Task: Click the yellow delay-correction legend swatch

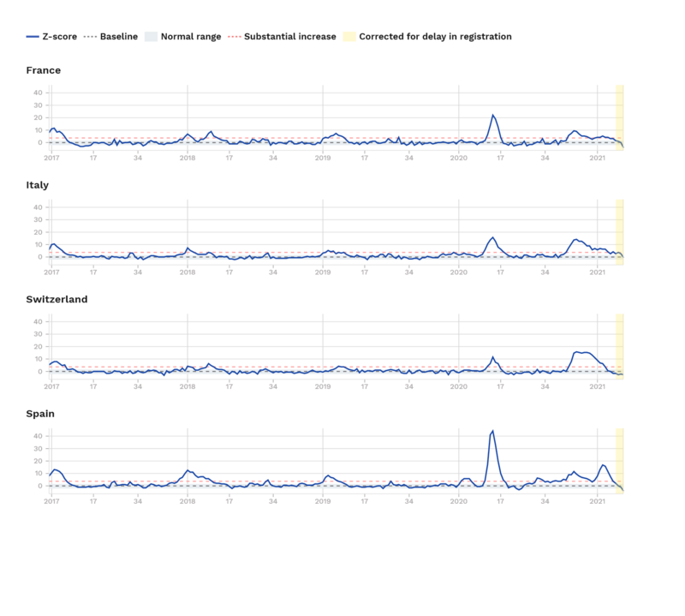Action: pyautogui.click(x=349, y=37)
